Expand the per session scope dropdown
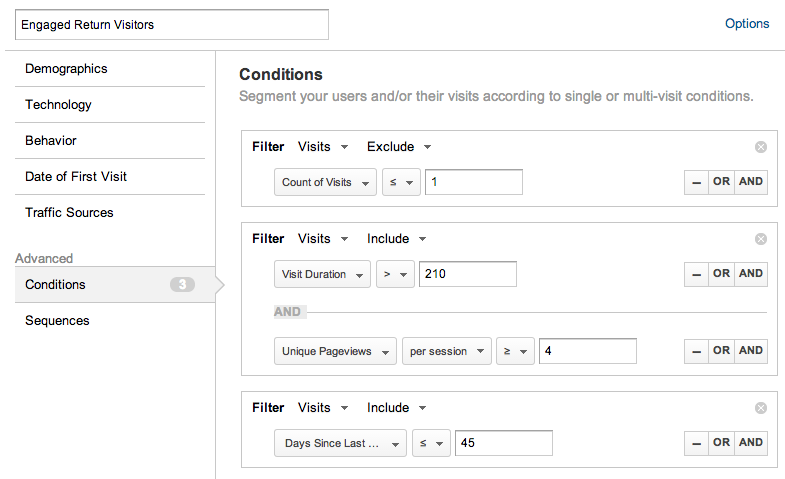Image resolution: width=785 pixels, height=479 pixels. pyautogui.click(x=446, y=352)
